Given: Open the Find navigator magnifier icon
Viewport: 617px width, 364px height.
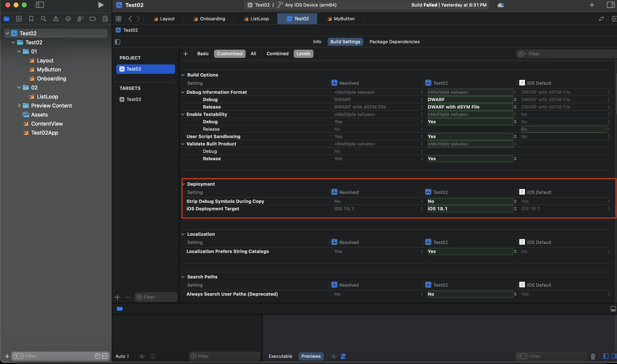Looking at the screenshot, I should pyautogui.click(x=44, y=19).
